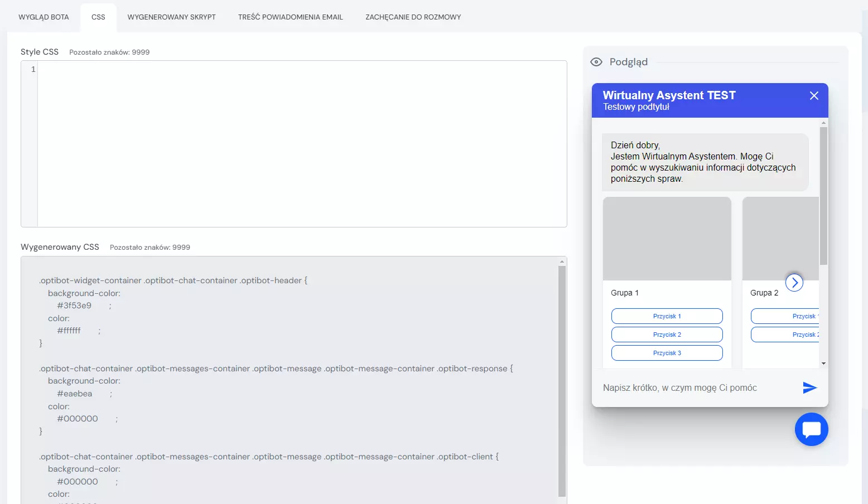Click Przycisk 1 under Grupa 1
The width and height of the screenshot is (868, 504).
point(667,316)
